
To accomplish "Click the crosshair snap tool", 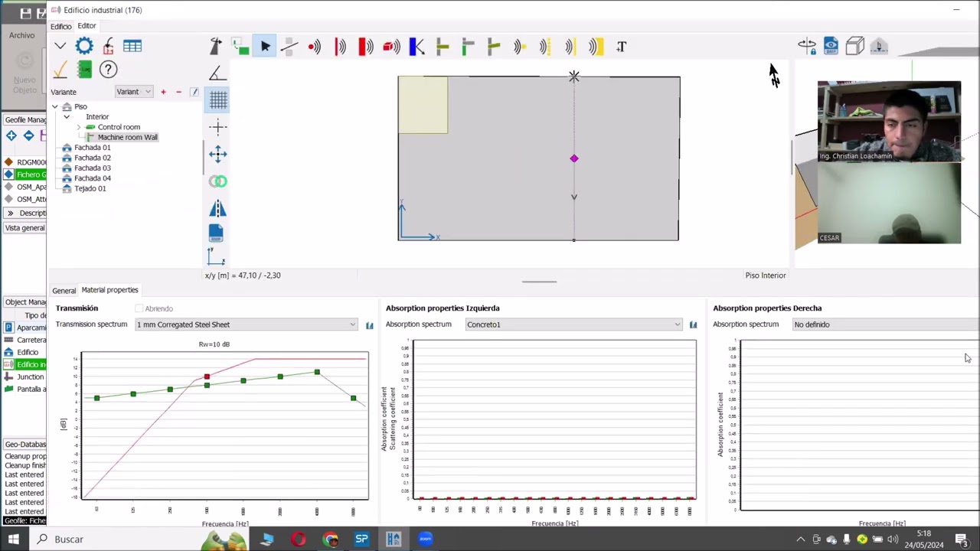I will [x=218, y=127].
